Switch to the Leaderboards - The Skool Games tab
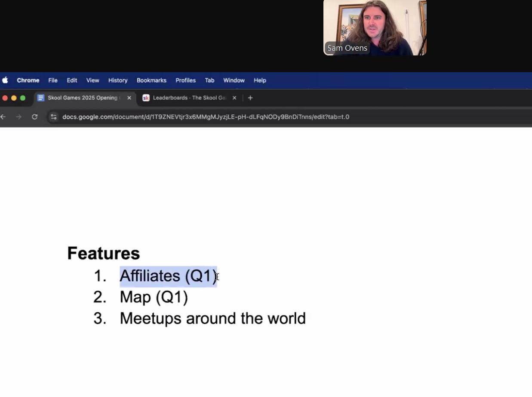This screenshot has width=532, height=397. pyautogui.click(x=190, y=98)
